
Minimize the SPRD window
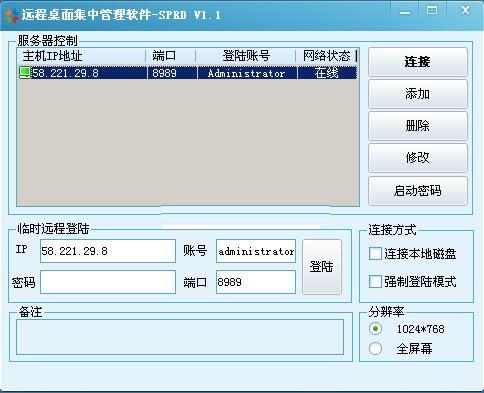(405, 11)
